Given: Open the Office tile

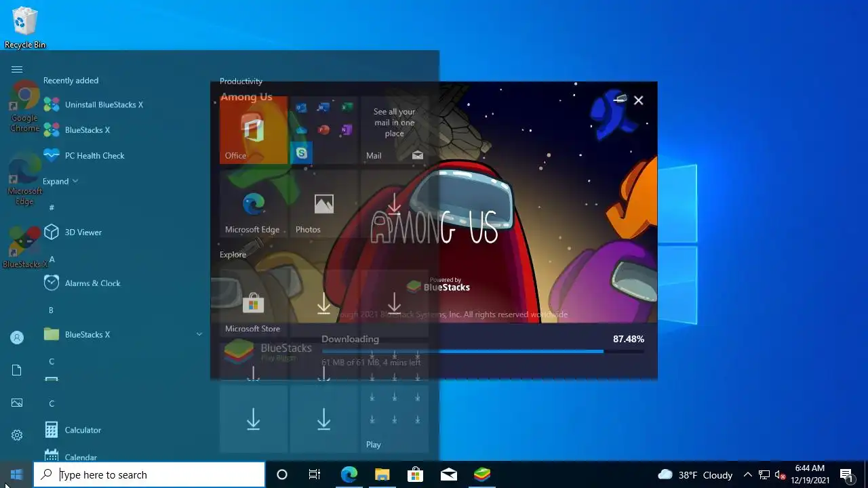Looking at the screenshot, I should tap(254, 130).
